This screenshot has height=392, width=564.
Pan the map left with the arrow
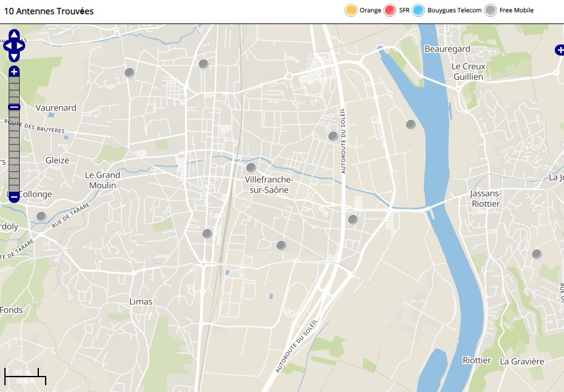pos(7,46)
